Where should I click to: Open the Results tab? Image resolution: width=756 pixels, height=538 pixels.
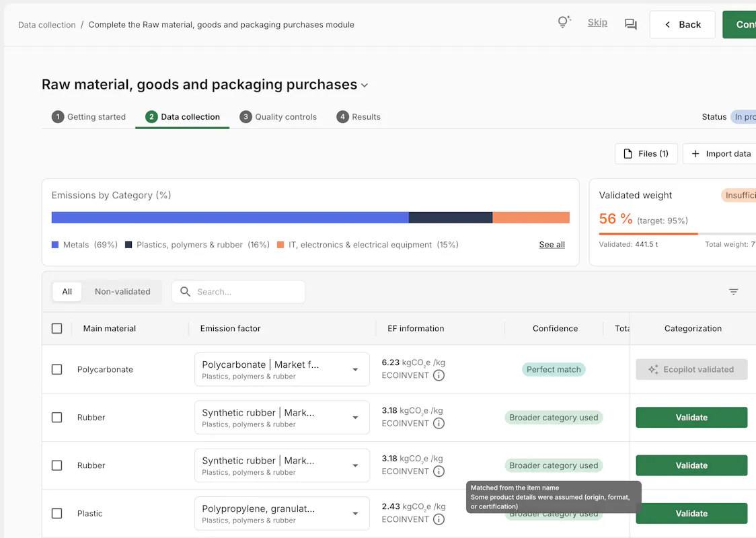(x=358, y=116)
